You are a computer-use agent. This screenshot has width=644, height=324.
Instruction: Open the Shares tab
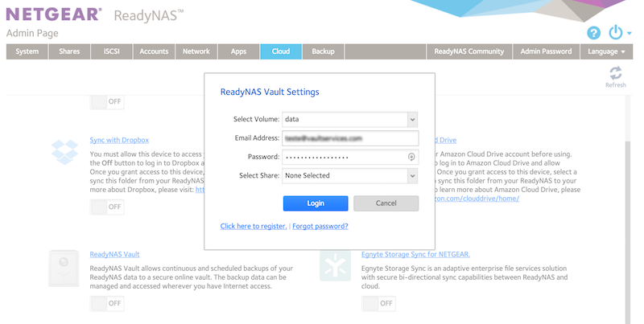pos(69,51)
